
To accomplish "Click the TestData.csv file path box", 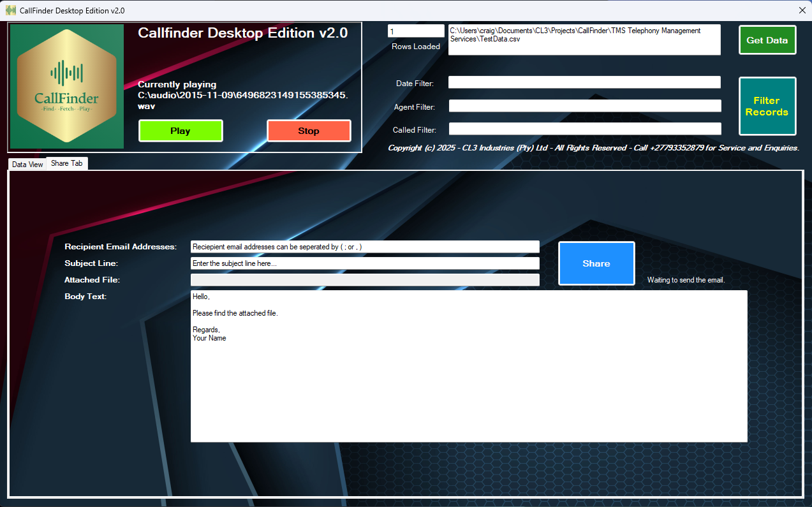I will point(584,39).
